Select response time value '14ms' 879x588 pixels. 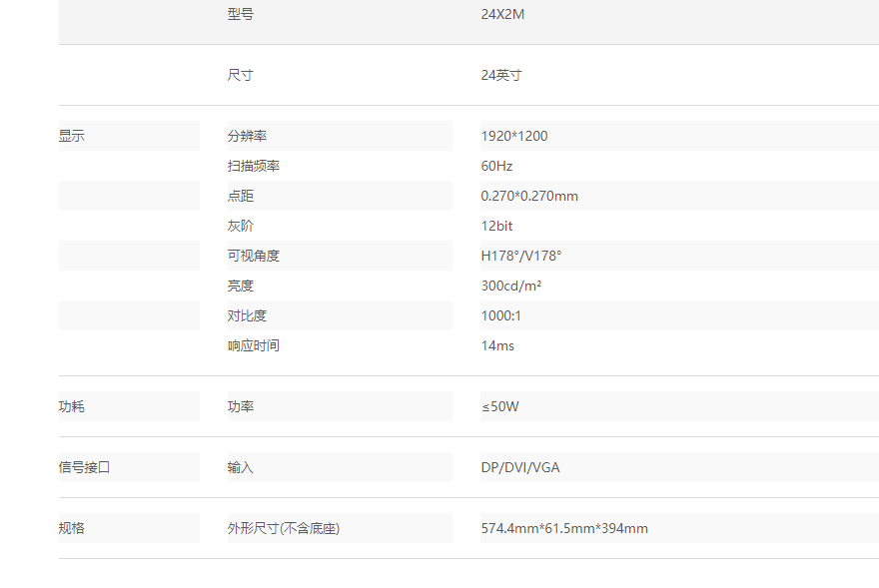(x=497, y=345)
